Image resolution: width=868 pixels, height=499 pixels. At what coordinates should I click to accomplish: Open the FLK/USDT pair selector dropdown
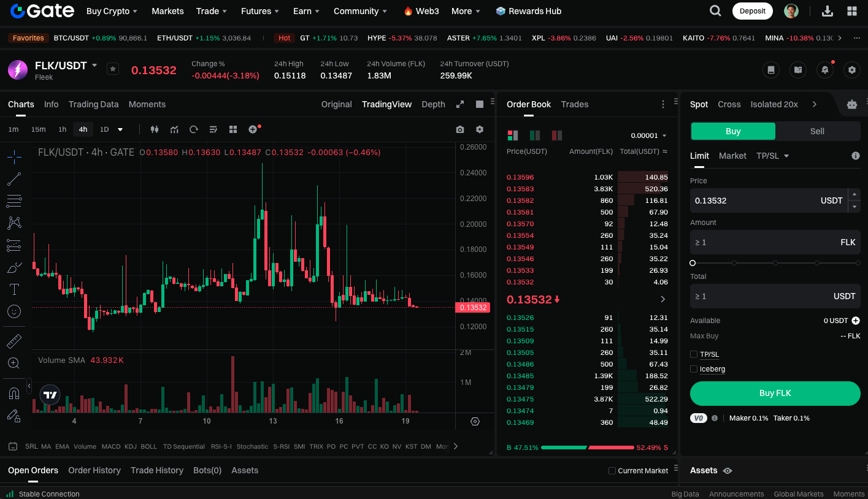94,65
